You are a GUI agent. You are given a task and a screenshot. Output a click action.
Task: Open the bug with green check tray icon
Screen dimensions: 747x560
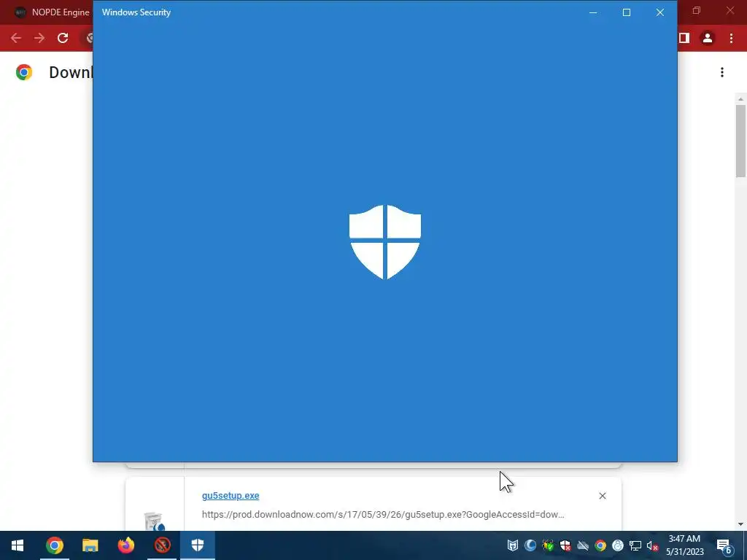point(548,545)
